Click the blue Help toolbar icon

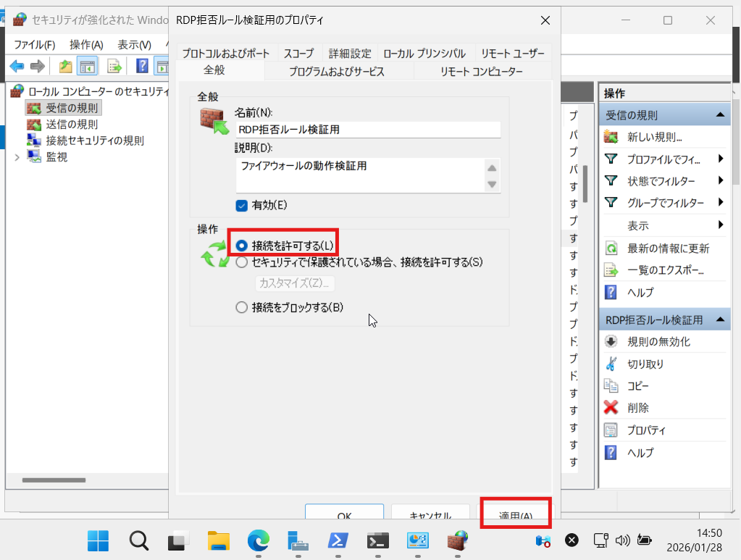point(142,66)
